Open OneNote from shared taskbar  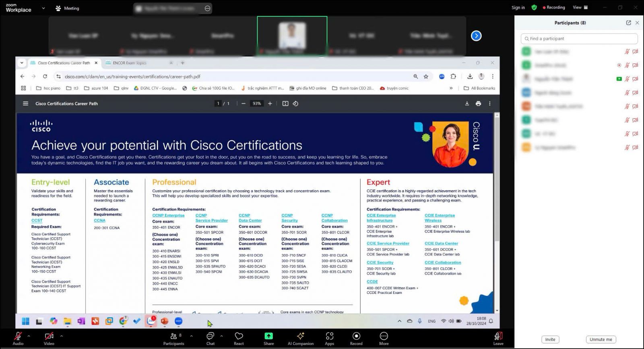(81, 321)
